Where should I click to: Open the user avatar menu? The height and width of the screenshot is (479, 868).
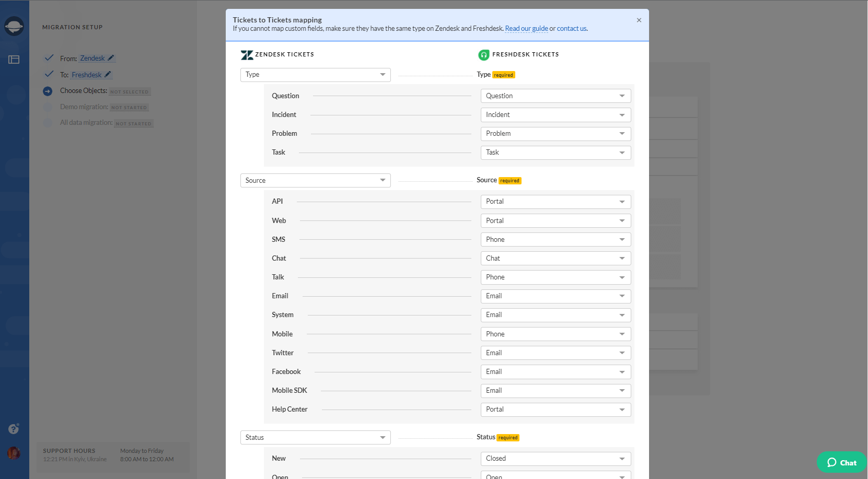14,453
